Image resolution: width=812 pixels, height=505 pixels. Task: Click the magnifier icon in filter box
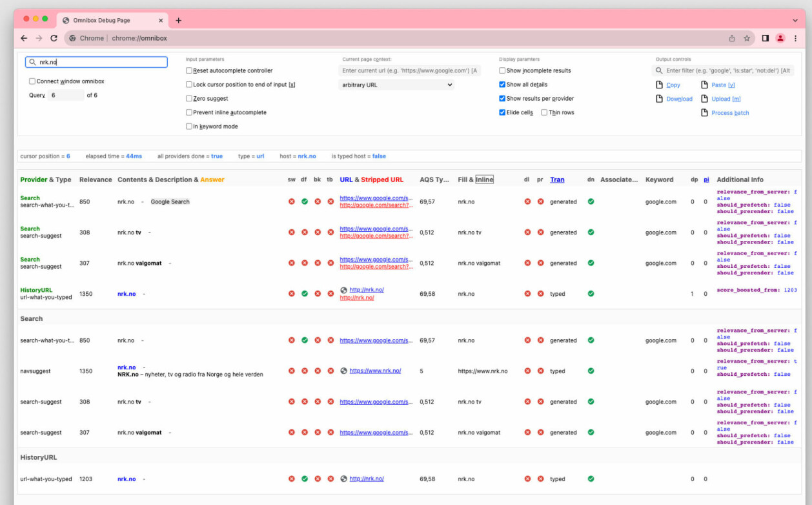(659, 70)
